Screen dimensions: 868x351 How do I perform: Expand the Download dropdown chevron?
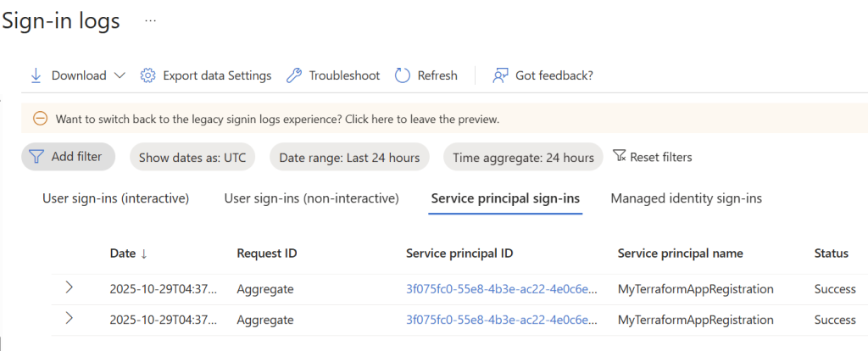click(119, 75)
